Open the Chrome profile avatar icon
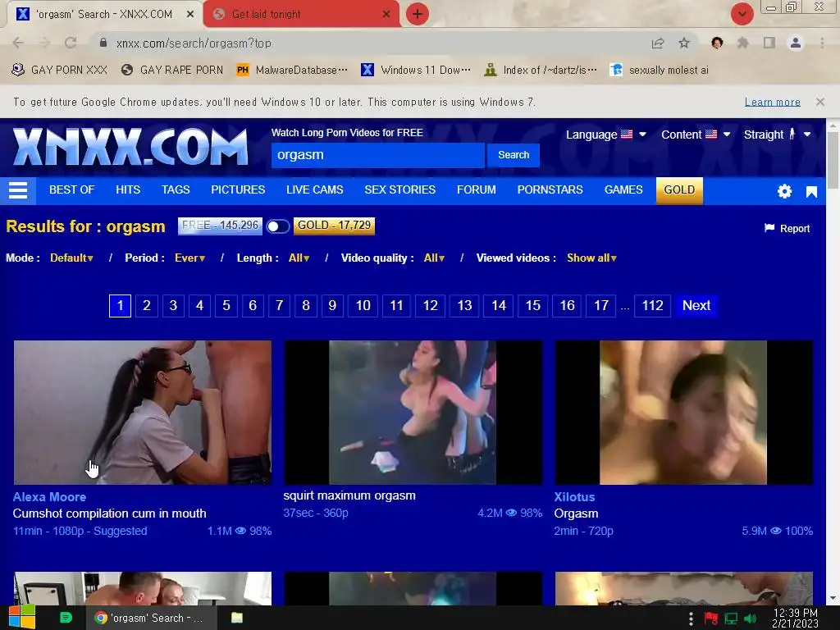This screenshot has width=840, height=630. tap(796, 43)
